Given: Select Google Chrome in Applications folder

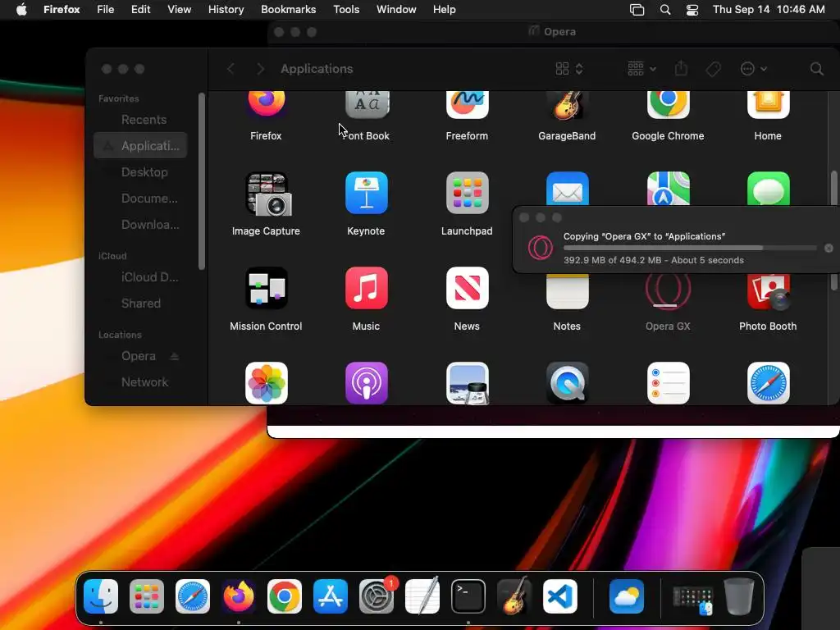Looking at the screenshot, I should click(x=668, y=105).
